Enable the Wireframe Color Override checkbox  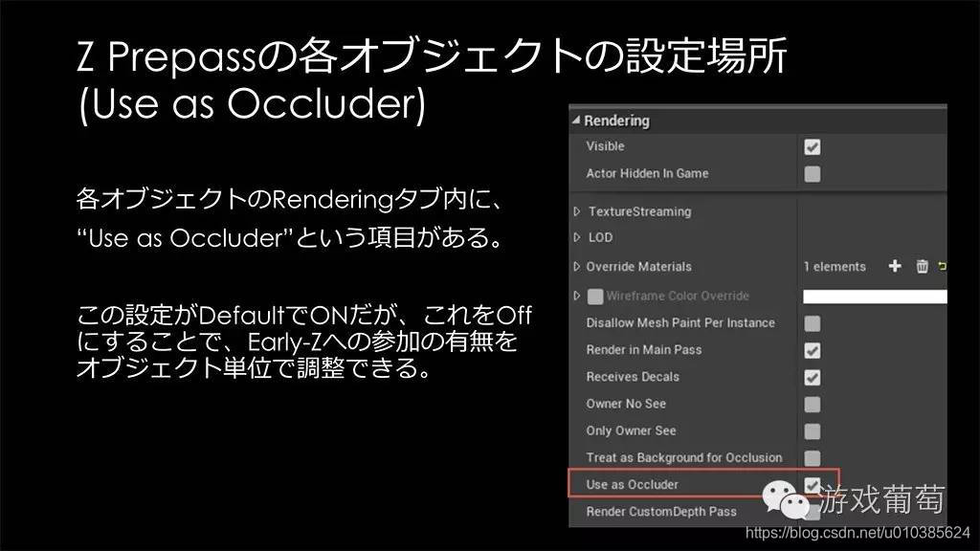595,297
